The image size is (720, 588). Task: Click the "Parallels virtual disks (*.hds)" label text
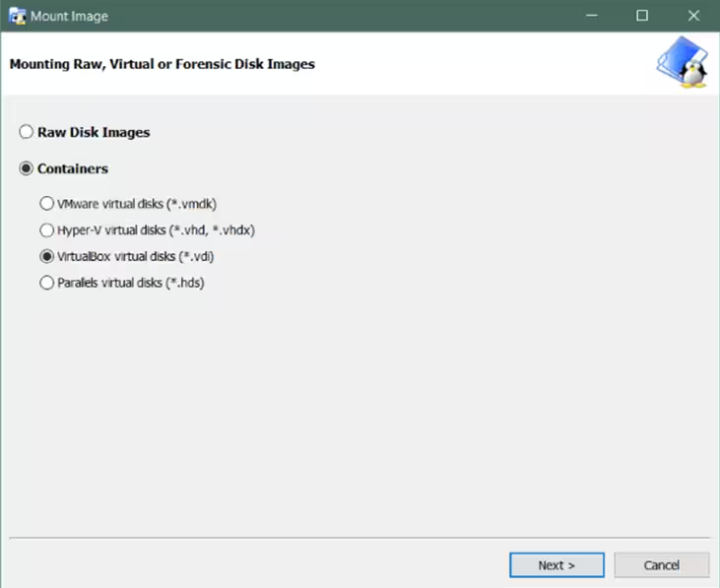coord(131,283)
